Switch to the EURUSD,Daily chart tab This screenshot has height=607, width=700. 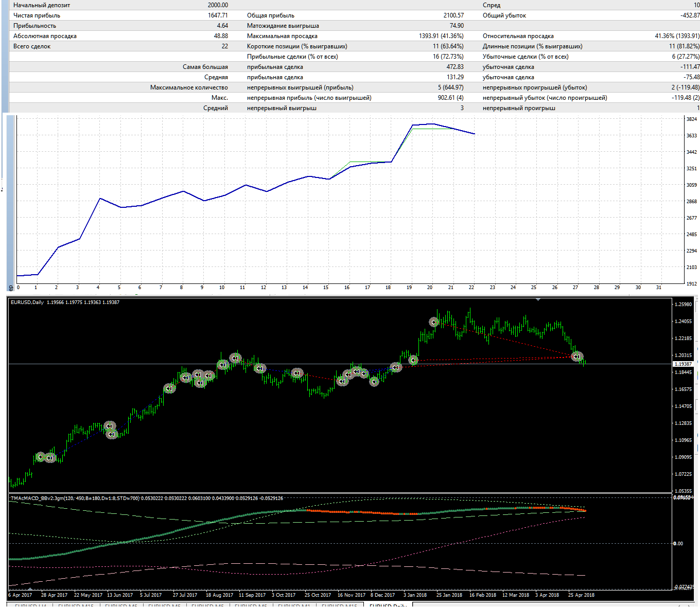click(x=388, y=605)
